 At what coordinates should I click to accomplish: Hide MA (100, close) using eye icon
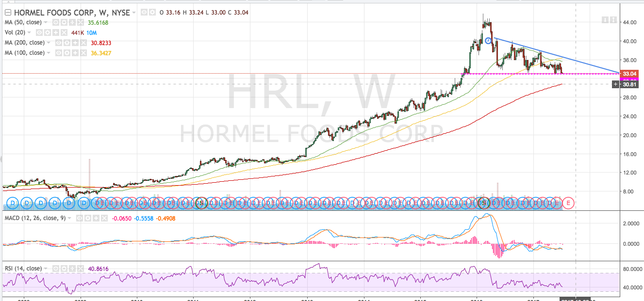point(59,53)
